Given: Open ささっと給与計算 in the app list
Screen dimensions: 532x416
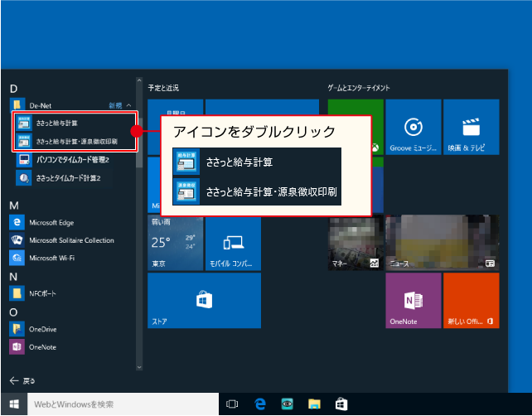Looking at the screenshot, I should (x=75, y=123).
